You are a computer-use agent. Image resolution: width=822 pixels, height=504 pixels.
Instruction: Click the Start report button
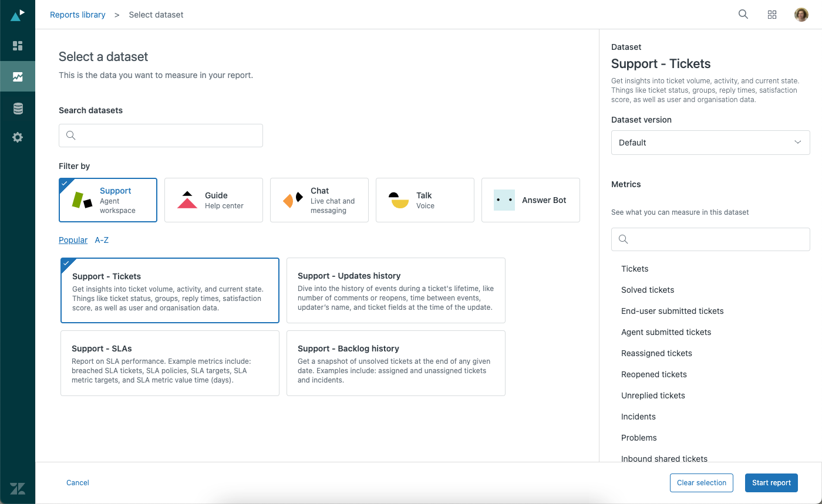pyautogui.click(x=771, y=482)
